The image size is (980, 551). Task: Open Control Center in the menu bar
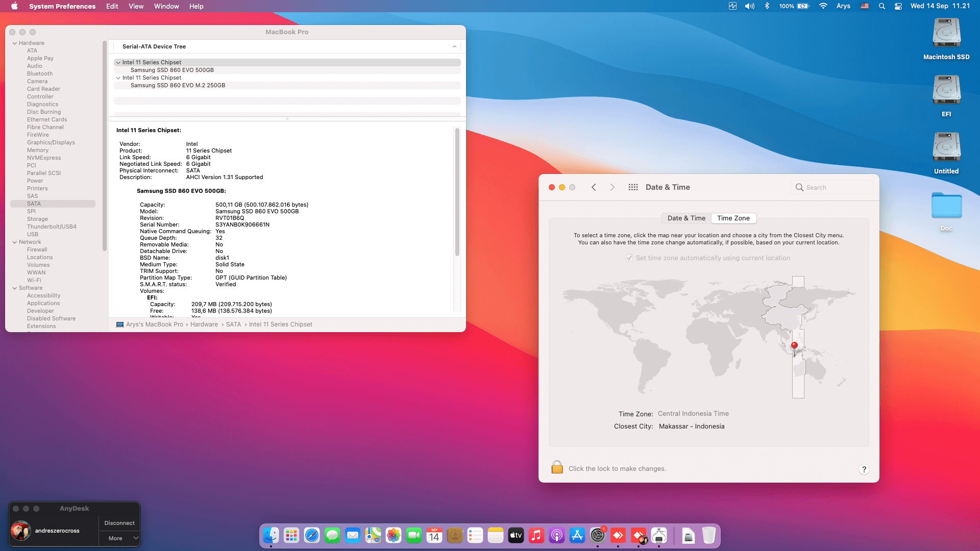898,6
